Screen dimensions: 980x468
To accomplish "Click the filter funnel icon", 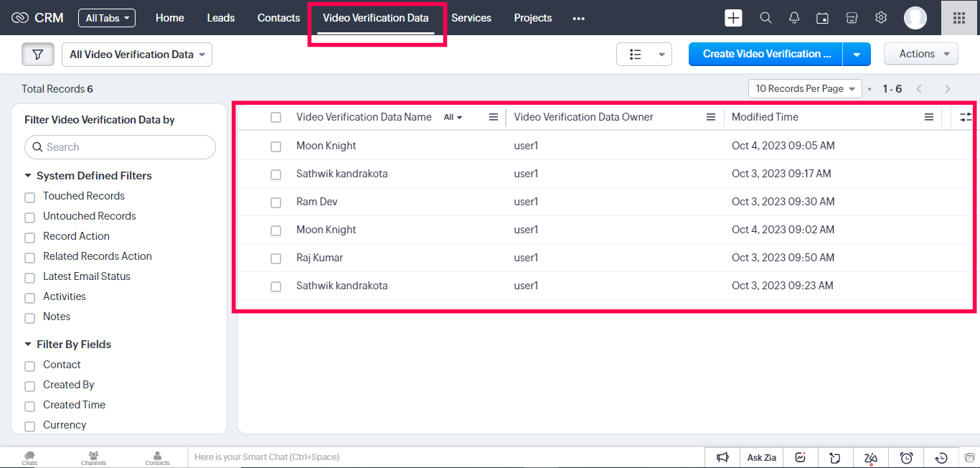I will click(38, 54).
